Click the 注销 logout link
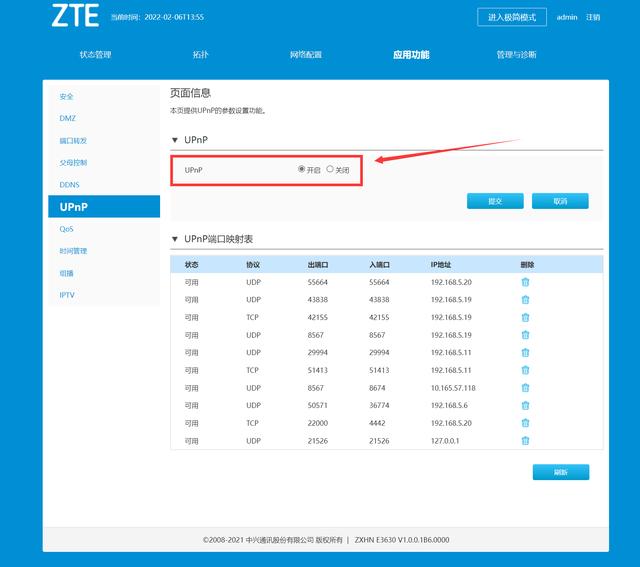Image resolution: width=640 pixels, height=567 pixels. click(593, 17)
